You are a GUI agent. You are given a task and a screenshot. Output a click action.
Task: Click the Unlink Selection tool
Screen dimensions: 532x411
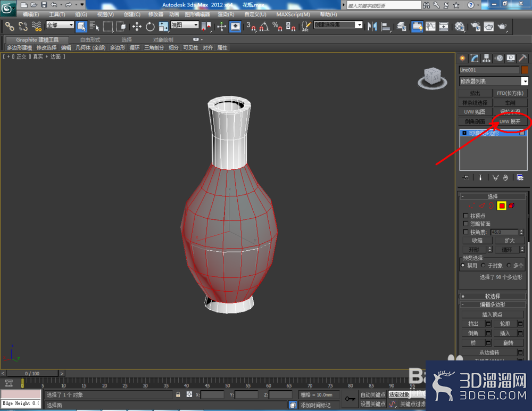pos(23,27)
